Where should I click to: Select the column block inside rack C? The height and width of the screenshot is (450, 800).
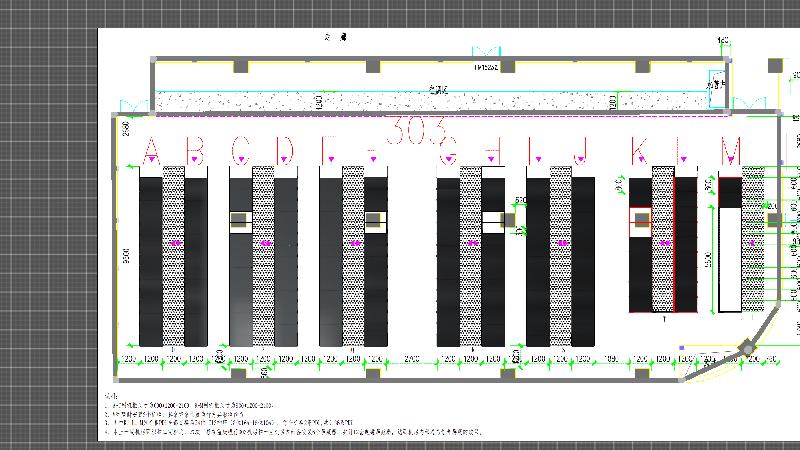point(240,221)
